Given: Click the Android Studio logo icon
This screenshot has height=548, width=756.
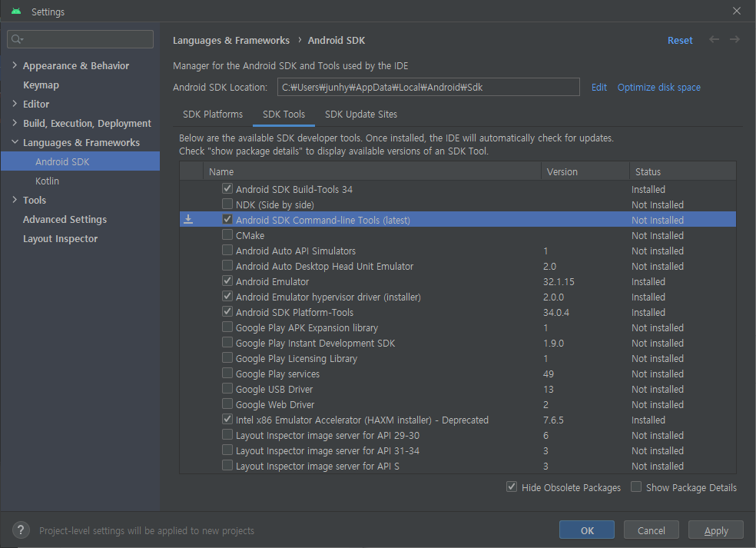Looking at the screenshot, I should pyautogui.click(x=16, y=11).
